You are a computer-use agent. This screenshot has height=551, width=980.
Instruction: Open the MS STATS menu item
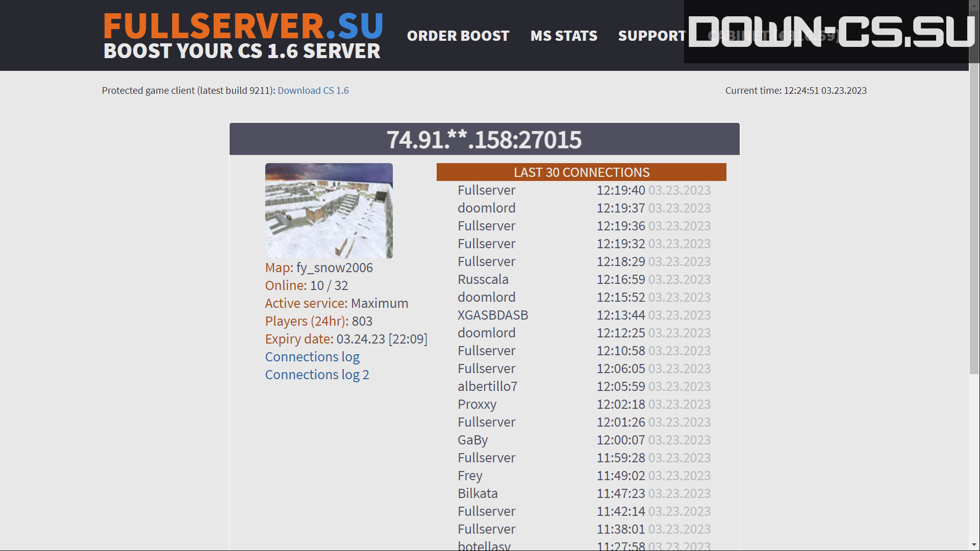point(564,36)
